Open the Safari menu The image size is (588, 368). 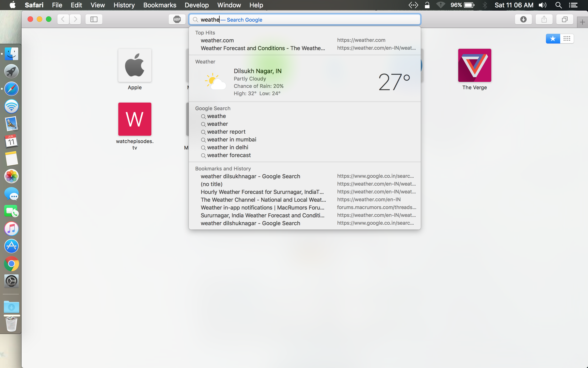click(34, 5)
